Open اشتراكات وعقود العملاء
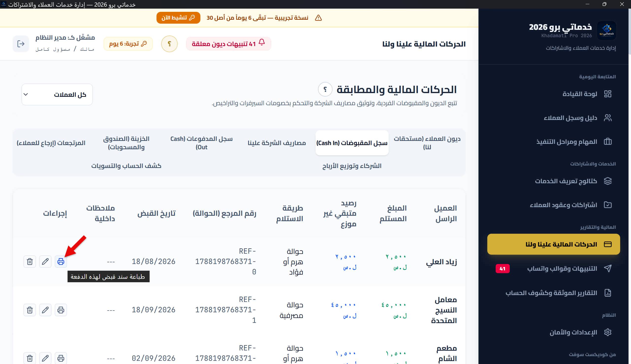The width and height of the screenshot is (631, 364). click(554, 205)
